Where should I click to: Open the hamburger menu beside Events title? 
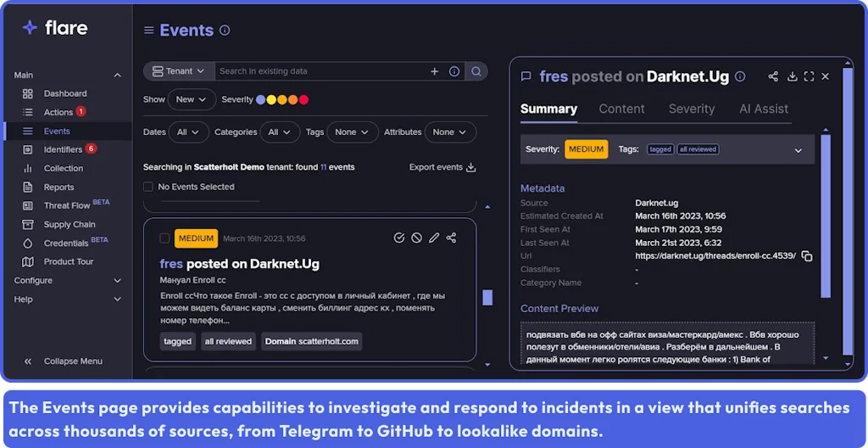point(148,31)
